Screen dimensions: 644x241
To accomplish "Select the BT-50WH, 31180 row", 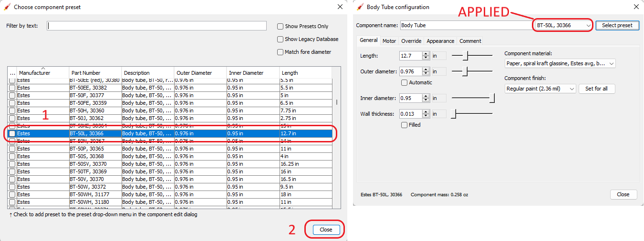I will [171, 202].
